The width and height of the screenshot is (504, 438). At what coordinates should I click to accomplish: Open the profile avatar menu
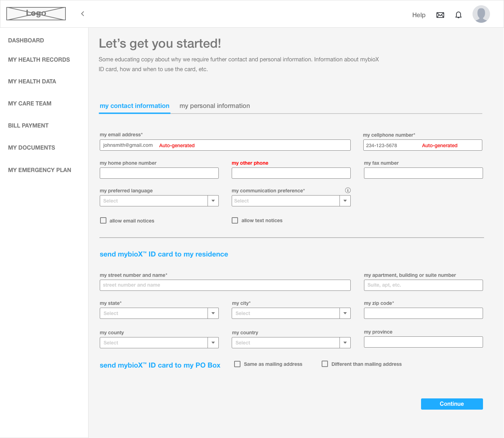point(481,14)
